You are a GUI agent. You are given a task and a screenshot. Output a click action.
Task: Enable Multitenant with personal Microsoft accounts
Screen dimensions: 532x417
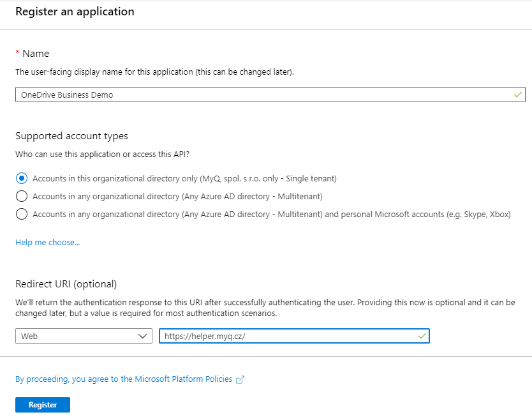click(21, 214)
